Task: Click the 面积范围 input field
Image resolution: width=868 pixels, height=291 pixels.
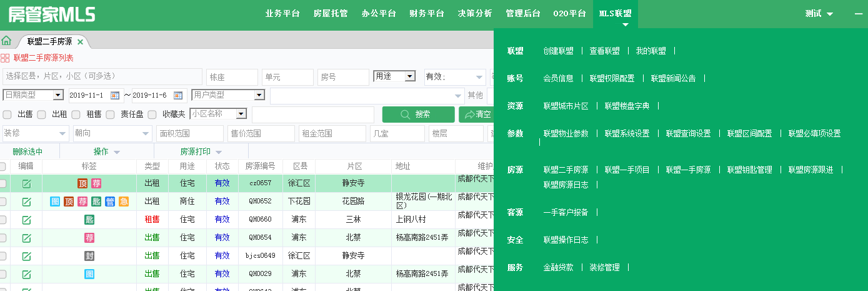Action: (x=190, y=134)
